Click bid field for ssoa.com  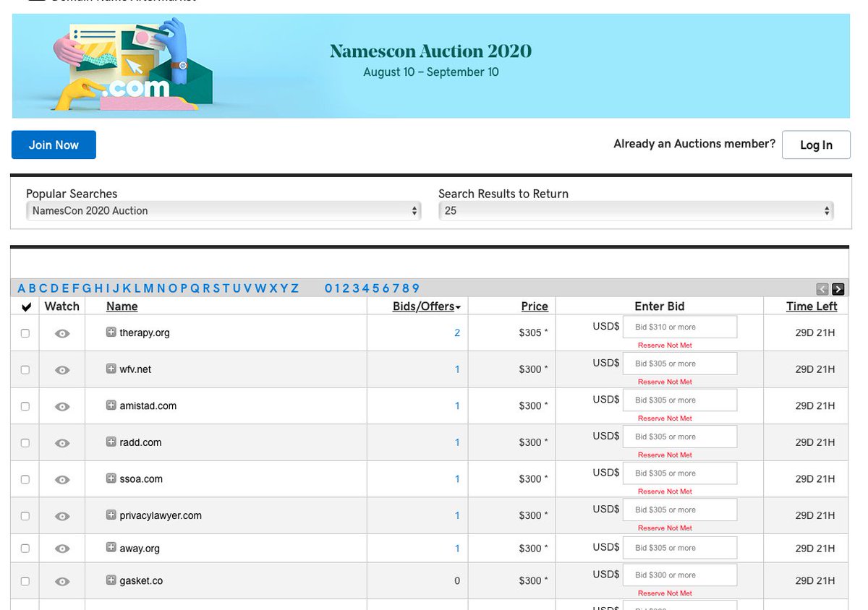(680, 473)
